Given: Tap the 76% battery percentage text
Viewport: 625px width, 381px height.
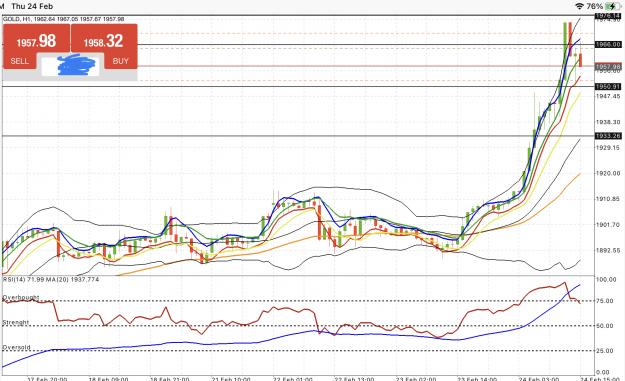Looking at the screenshot, I should tap(595, 6).
